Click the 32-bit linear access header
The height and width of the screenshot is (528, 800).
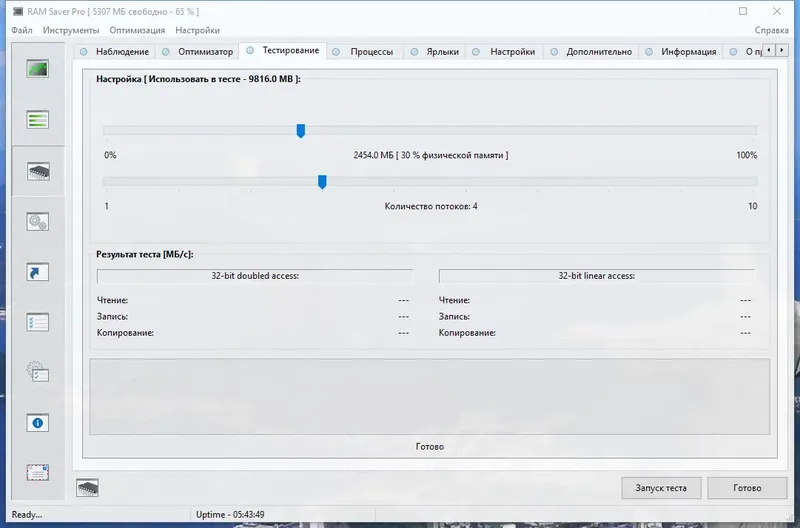[596, 275]
